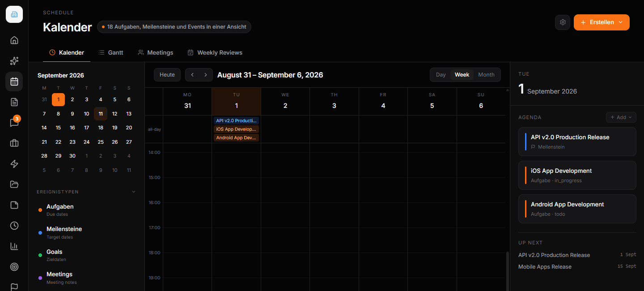This screenshot has height=291, width=644.
Task: Open calendar settings gear icon
Action: tap(563, 22)
